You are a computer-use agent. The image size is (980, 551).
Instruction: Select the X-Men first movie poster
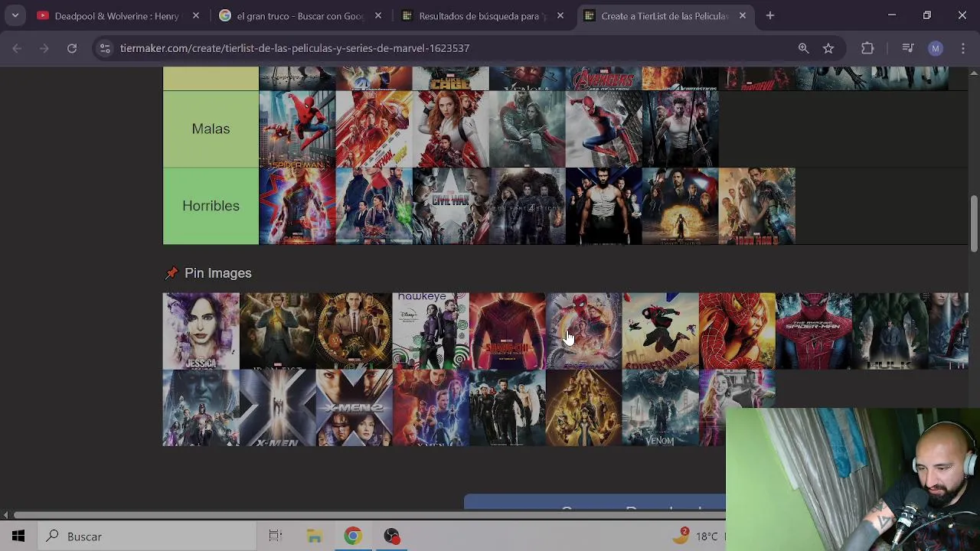(x=278, y=407)
